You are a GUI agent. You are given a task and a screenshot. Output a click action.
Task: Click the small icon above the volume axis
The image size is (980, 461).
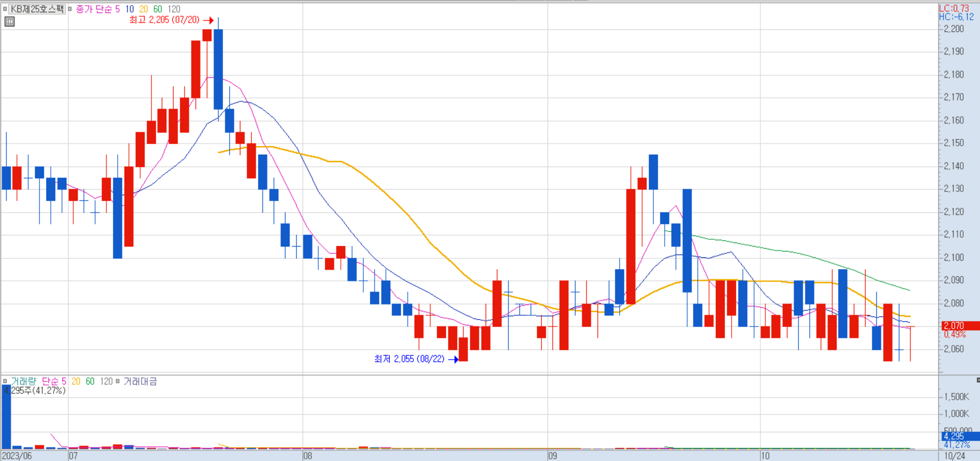[x=978, y=381]
